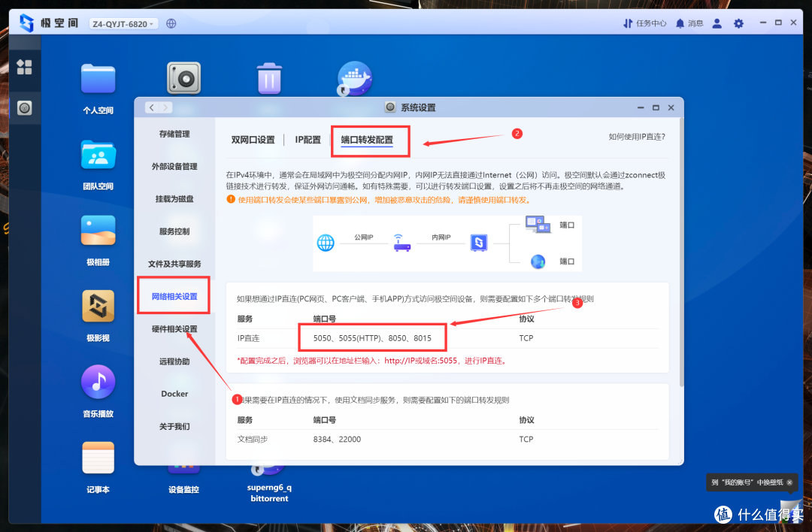Open 消息 notifications bell
This screenshot has width=812, height=532.
pos(689,23)
